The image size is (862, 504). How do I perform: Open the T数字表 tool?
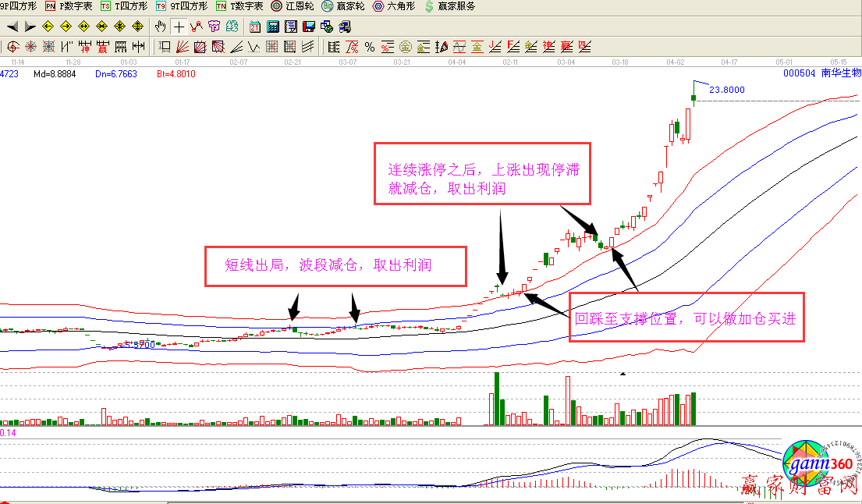click(239, 6)
